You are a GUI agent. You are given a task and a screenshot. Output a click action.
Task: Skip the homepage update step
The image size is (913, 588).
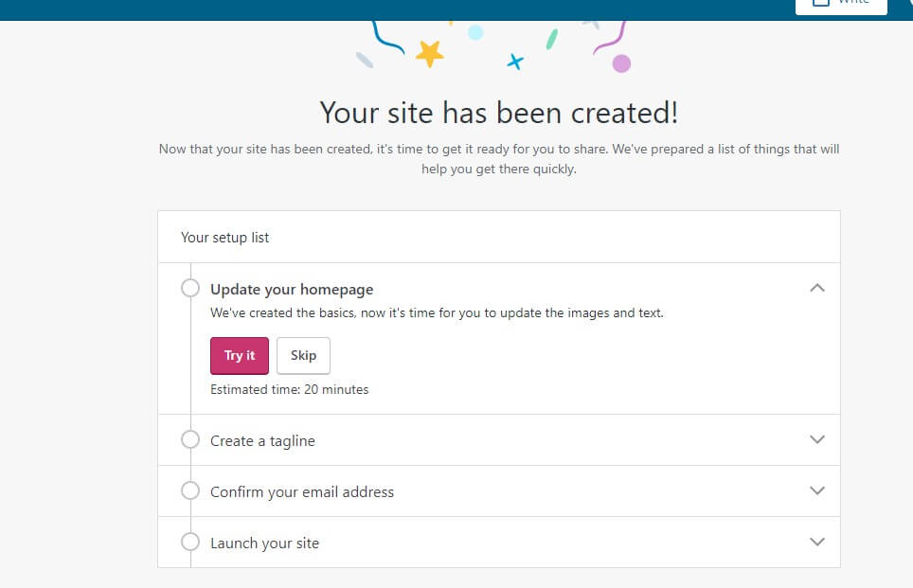(303, 355)
